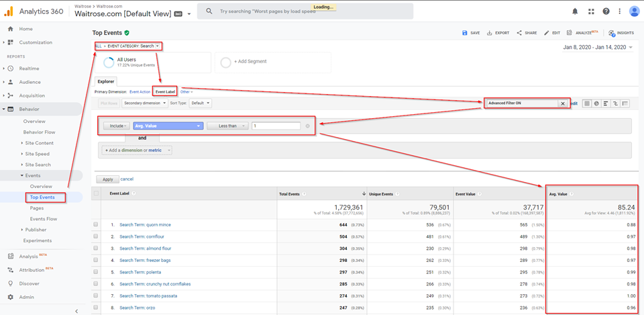Open the Google apps grid icon
644x315 pixels.
pos(591,11)
